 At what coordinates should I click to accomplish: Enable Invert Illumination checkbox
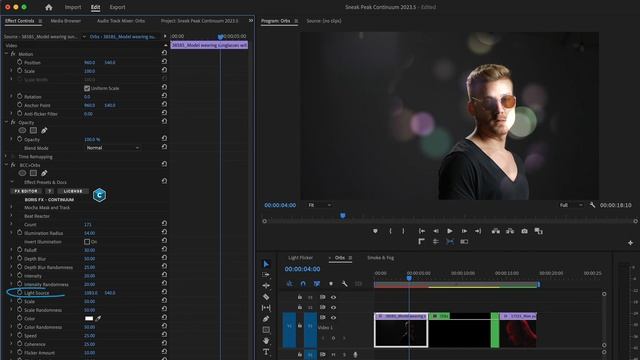click(87, 242)
